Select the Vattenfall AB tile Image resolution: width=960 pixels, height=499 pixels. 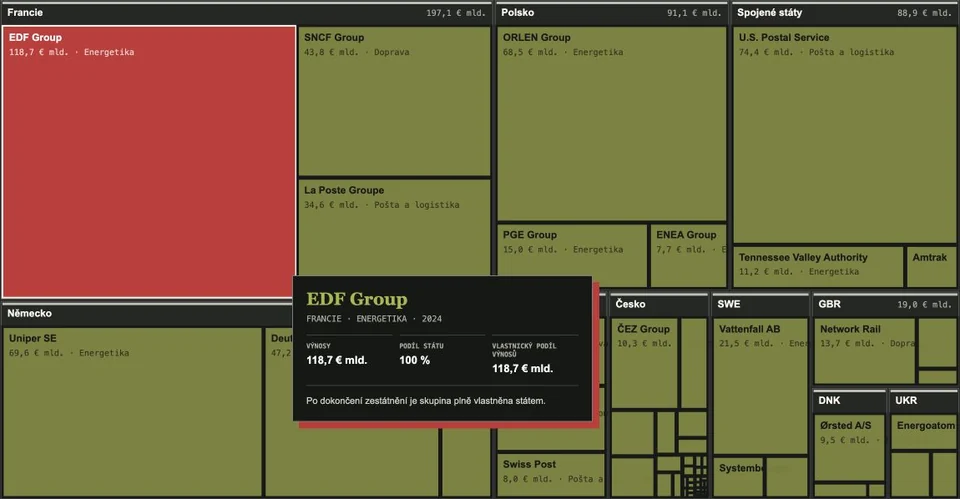(761, 386)
